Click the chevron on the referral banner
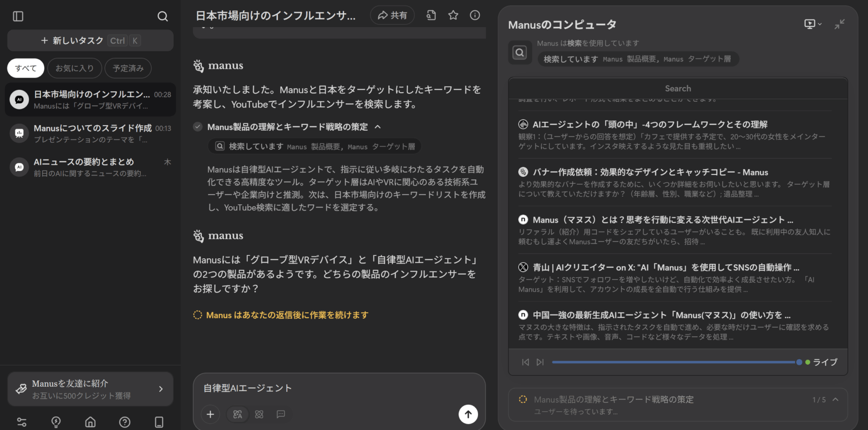The width and height of the screenshot is (868, 430). [161, 389]
